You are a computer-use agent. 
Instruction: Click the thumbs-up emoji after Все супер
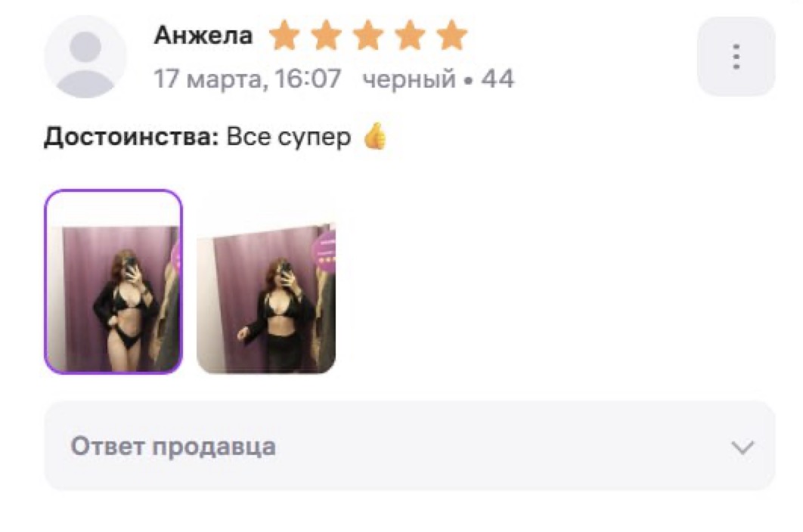(x=375, y=136)
